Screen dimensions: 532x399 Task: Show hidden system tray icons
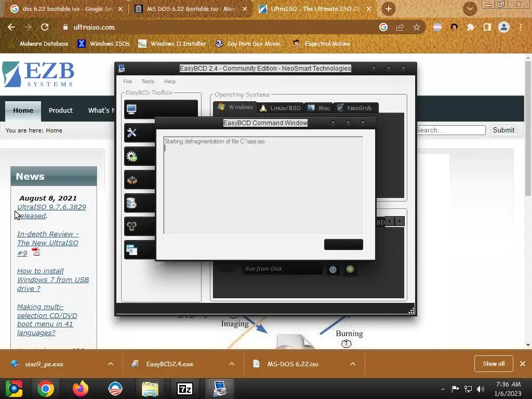(x=443, y=389)
